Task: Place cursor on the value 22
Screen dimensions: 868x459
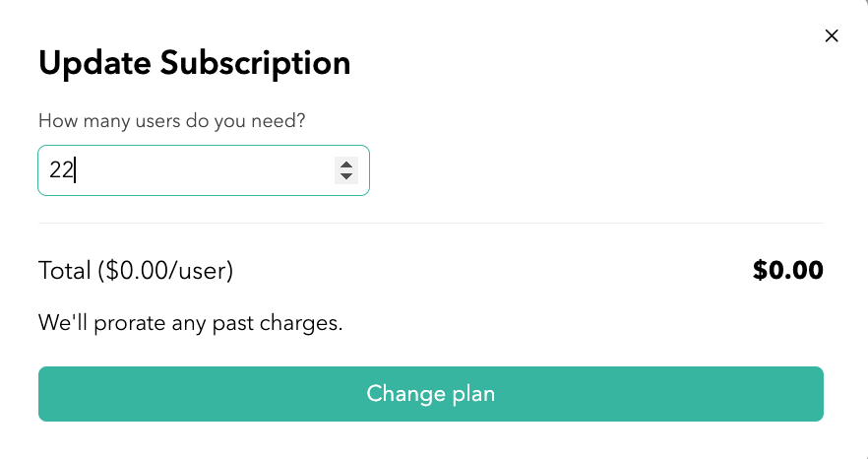Action: (61, 170)
